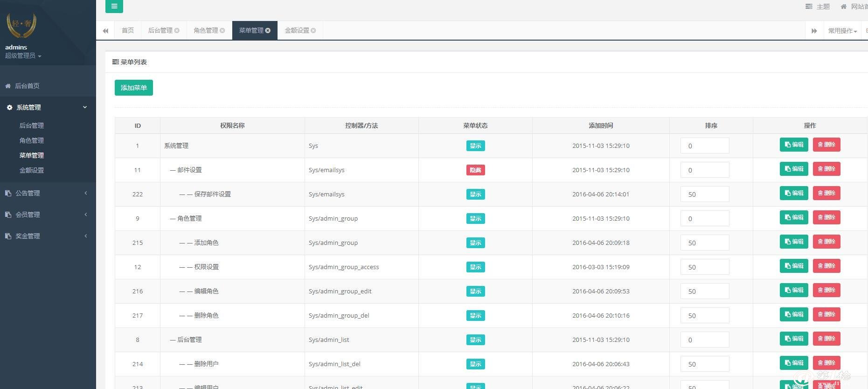The width and height of the screenshot is (868, 389).
Task: Switch to the 首页 tab
Action: [128, 31]
